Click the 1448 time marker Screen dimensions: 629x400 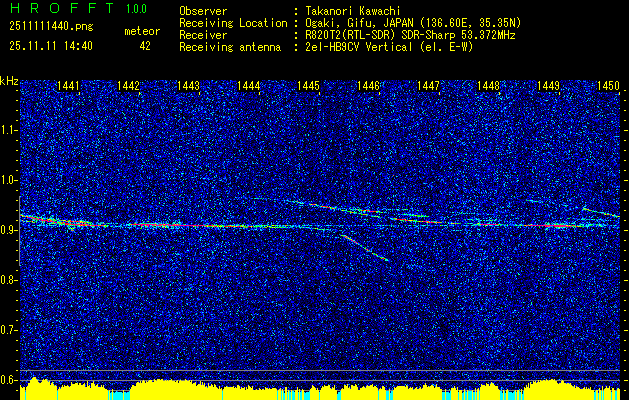tap(489, 85)
